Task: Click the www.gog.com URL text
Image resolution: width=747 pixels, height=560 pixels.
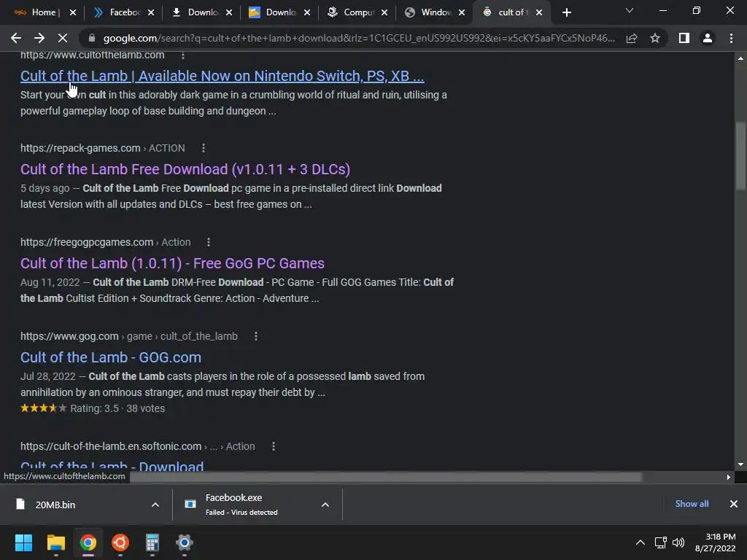Action: [69, 336]
